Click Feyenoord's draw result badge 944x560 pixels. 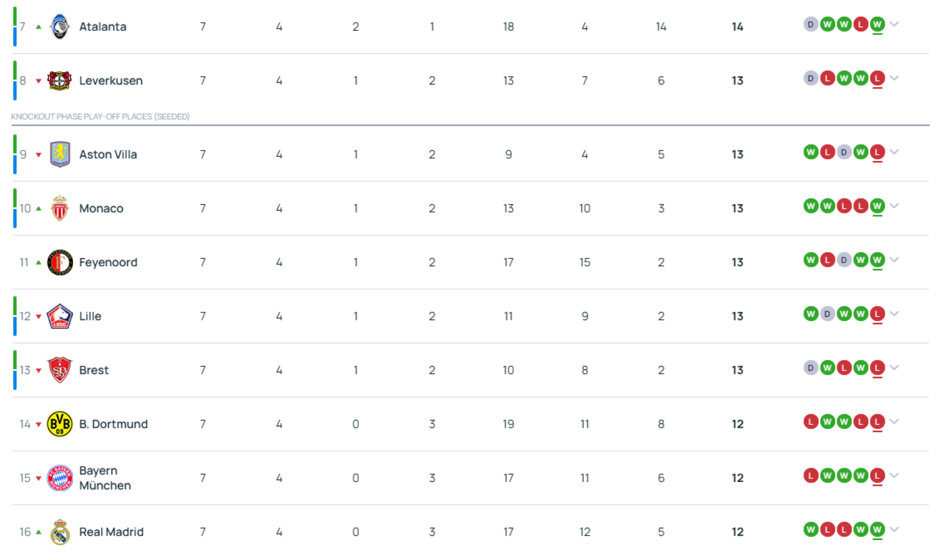coord(843,259)
